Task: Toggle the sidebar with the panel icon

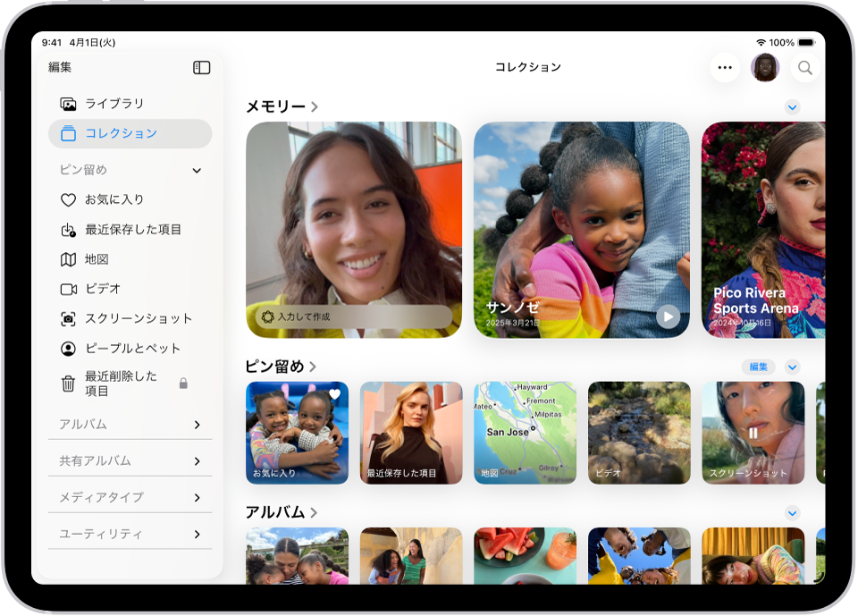Action: tap(201, 67)
